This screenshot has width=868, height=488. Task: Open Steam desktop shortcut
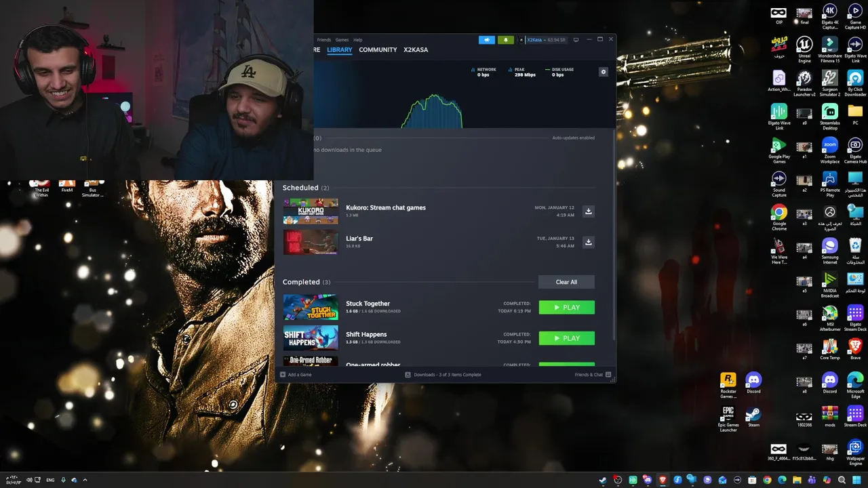pyautogui.click(x=753, y=417)
